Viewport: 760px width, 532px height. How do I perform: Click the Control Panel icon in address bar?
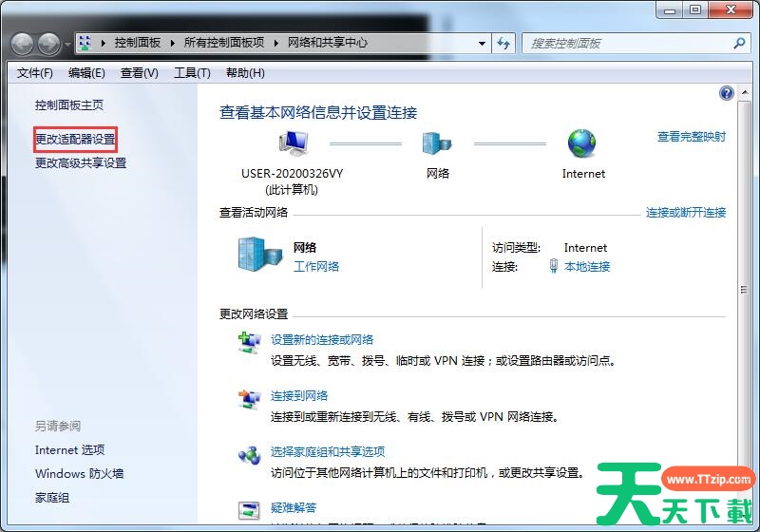tap(85, 43)
